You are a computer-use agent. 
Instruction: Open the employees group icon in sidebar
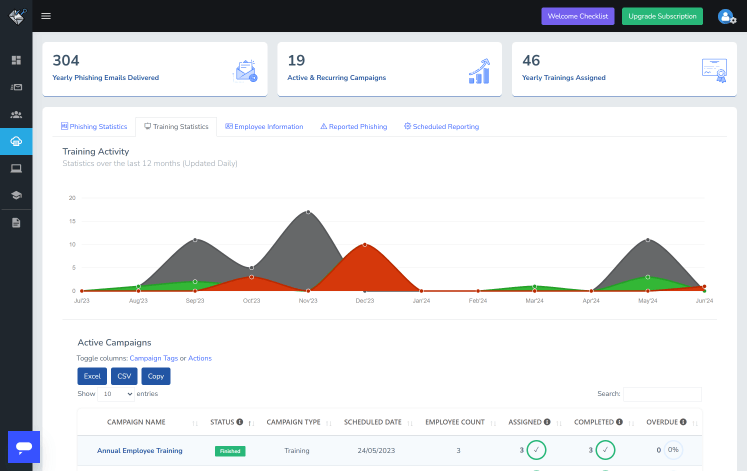click(x=16, y=114)
